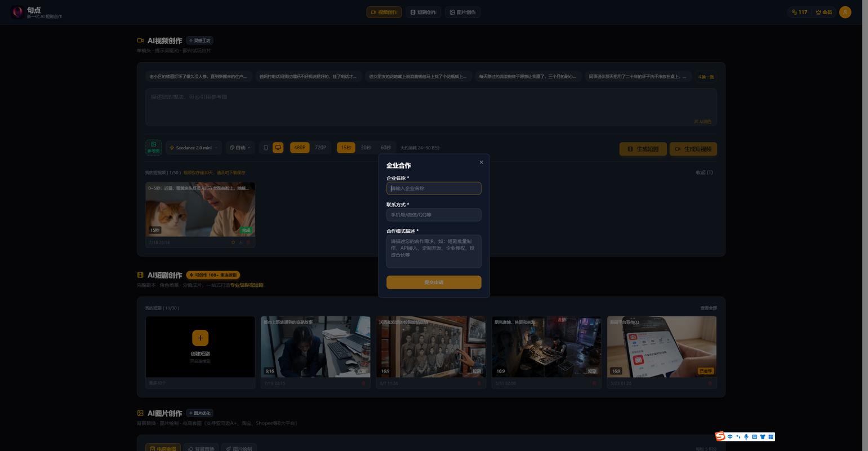This screenshot has width=868, height=451.
Task: Delete the cat video
Action: point(248,242)
